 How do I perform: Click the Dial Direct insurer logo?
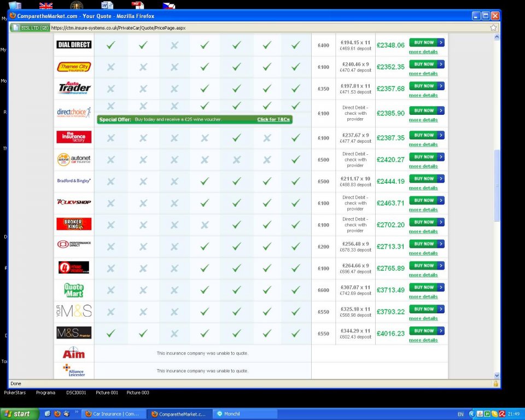tap(74, 44)
